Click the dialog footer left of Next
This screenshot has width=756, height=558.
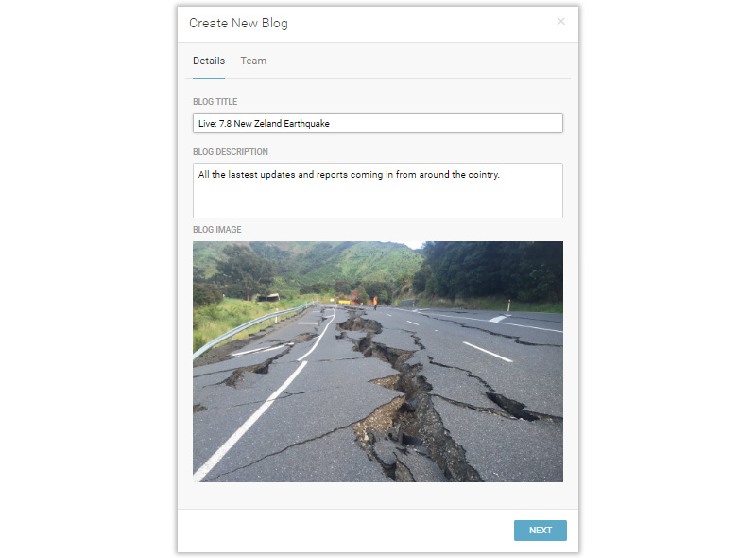[340, 531]
